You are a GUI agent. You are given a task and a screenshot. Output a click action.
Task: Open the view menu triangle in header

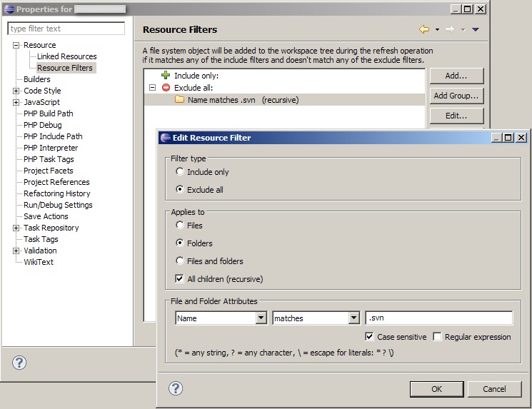(476, 29)
